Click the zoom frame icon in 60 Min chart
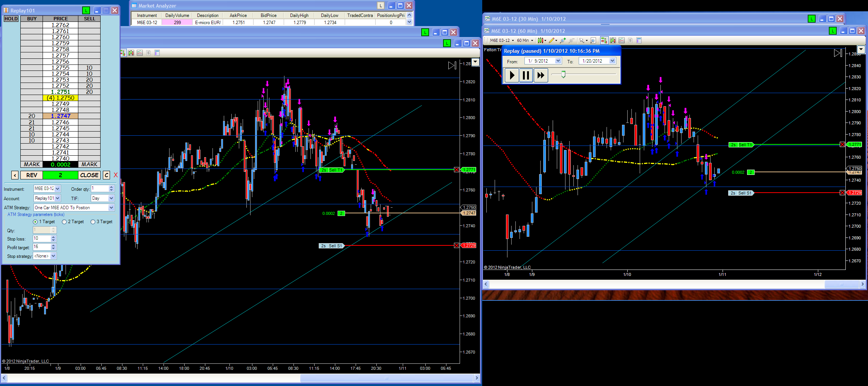The width and height of the screenshot is (868, 386). 593,40
